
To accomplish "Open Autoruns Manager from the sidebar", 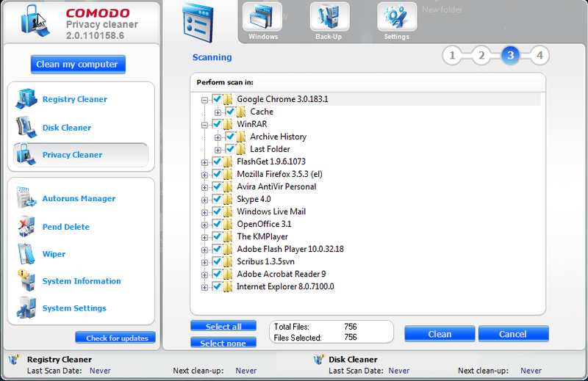I will (x=79, y=198).
